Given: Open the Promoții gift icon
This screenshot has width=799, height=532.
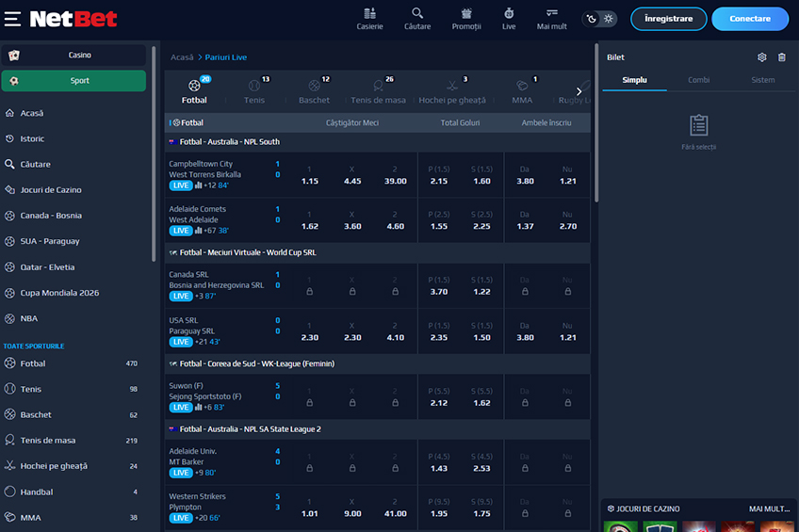Looking at the screenshot, I should coord(466,19).
